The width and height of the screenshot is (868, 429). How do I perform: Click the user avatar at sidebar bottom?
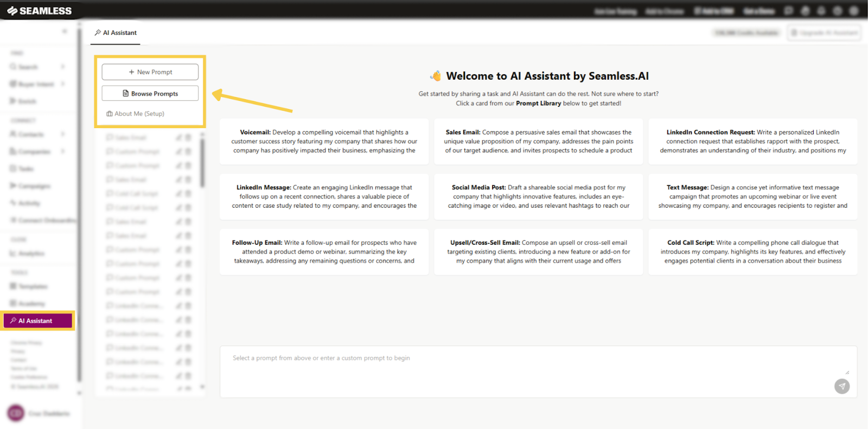(x=16, y=413)
